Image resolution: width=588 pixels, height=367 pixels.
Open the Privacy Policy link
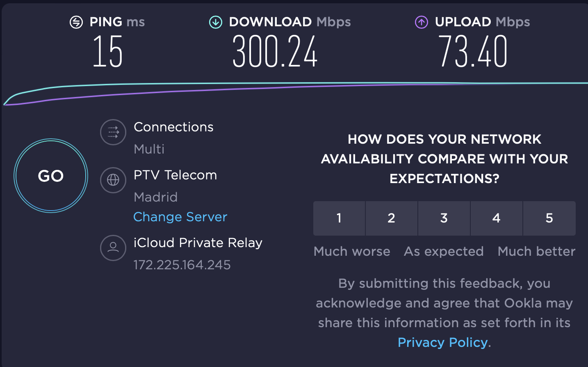[x=443, y=342]
